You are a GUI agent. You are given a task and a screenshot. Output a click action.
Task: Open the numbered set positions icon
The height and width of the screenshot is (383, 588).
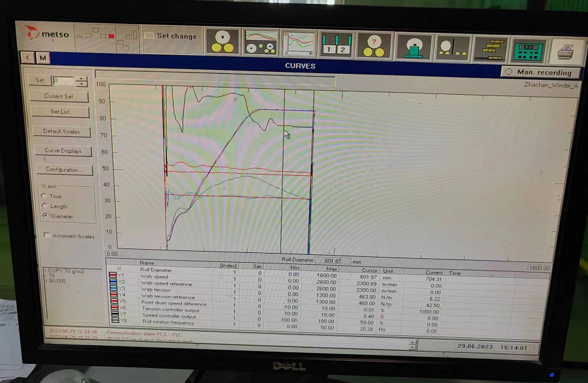point(336,44)
